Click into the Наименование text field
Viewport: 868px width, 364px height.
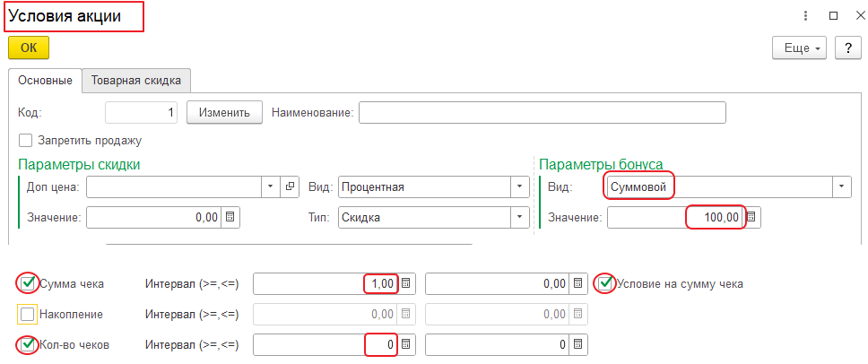coord(542,112)
